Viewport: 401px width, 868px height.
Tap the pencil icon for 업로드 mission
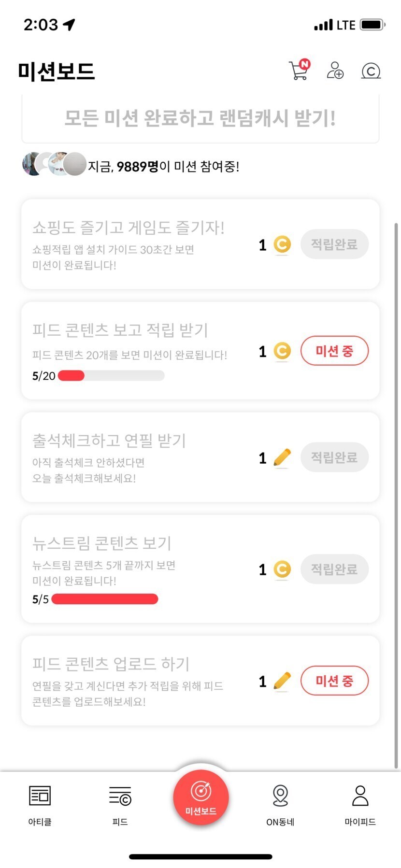[x=282, y=681]
